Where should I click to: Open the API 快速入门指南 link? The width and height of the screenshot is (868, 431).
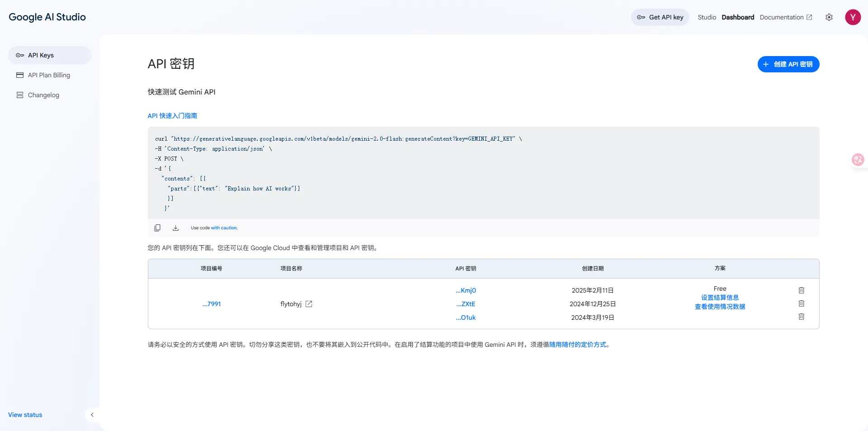(172, 116)
